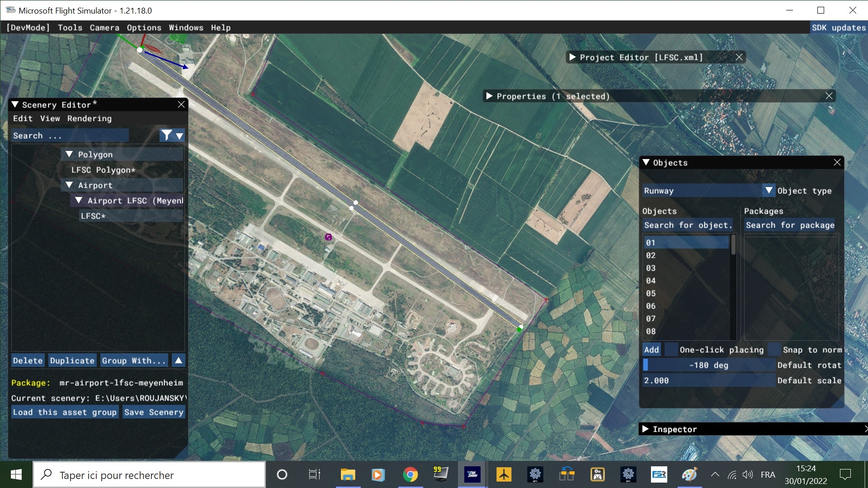Open Google Chrome from the taskbar

click(x=410, y=474)
